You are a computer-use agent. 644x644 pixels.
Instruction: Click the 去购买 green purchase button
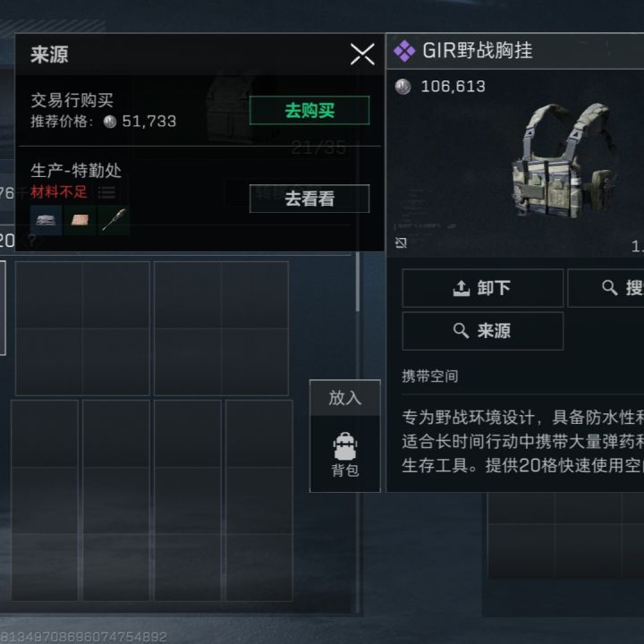click(309, 110)
